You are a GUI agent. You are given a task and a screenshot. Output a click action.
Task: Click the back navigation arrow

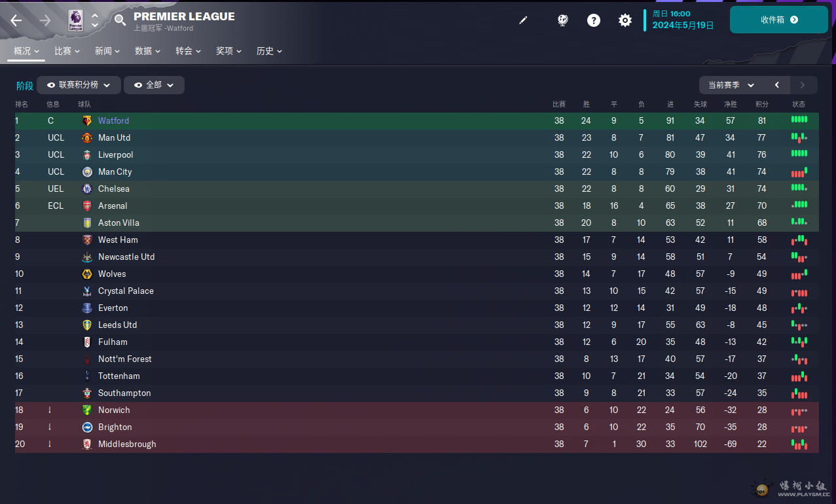[x=16, y=20]
